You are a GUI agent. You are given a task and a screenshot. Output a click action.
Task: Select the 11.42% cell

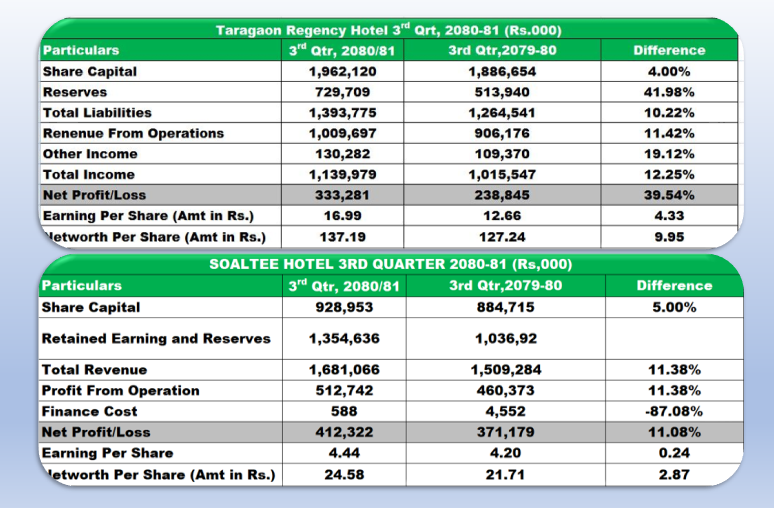669,134
